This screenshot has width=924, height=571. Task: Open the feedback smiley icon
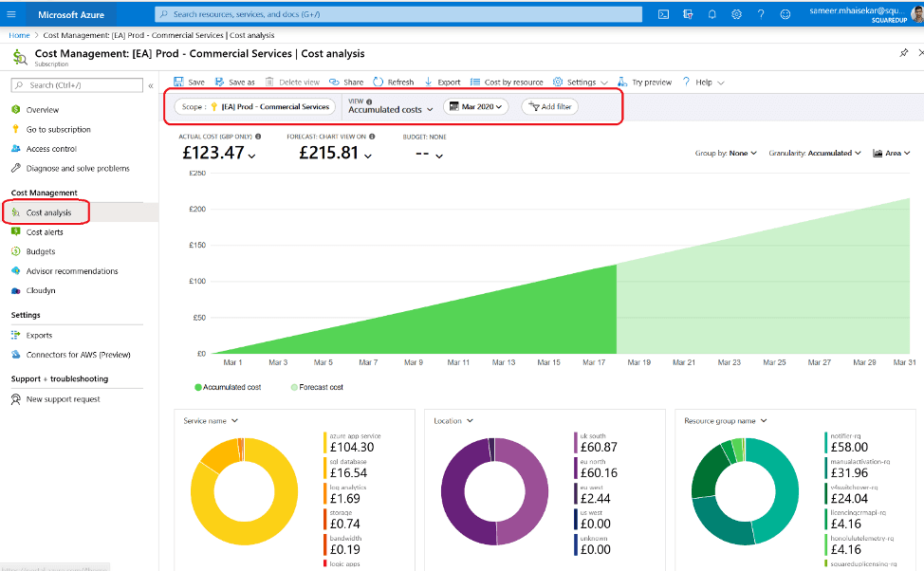[x=785, y=14]
